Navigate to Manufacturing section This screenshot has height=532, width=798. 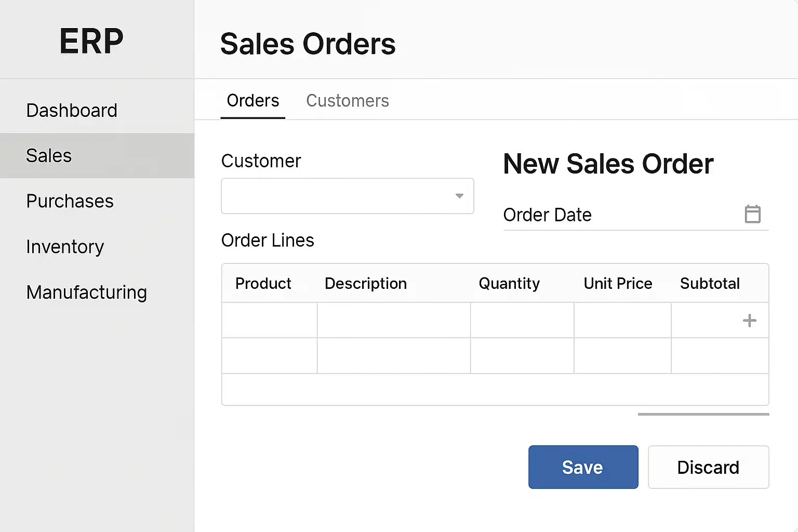tap(86, 292)
